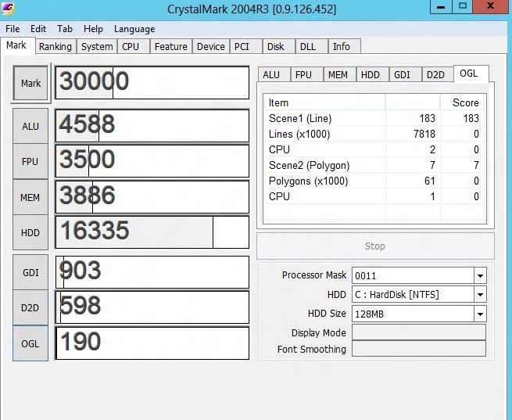Viewport: 512px width, 420px height.
Task: Switch to the Feature tab
Action: pyautogui.click(x=170, y=46)
